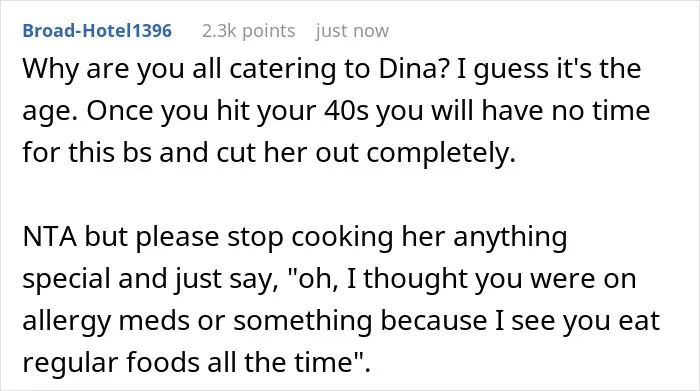The image size is (700, 391).
Task: Click the word 'something' in the comment
Action: (x=303, y=320)
